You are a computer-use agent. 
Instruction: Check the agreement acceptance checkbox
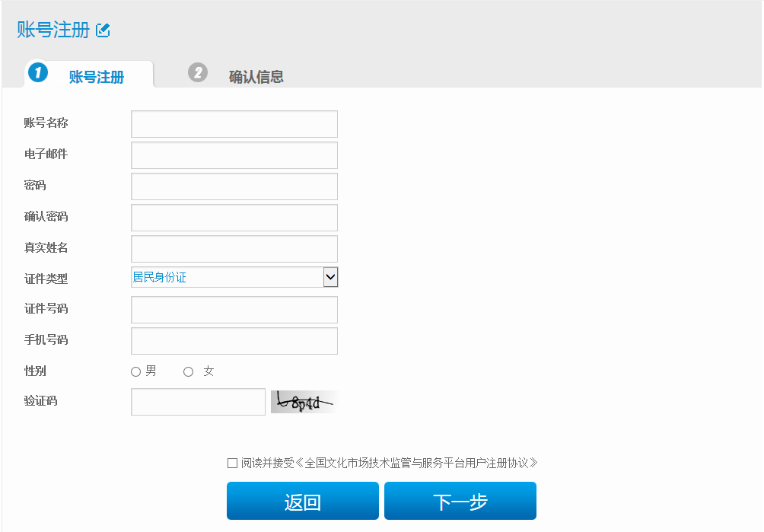[x=232, y=464]
